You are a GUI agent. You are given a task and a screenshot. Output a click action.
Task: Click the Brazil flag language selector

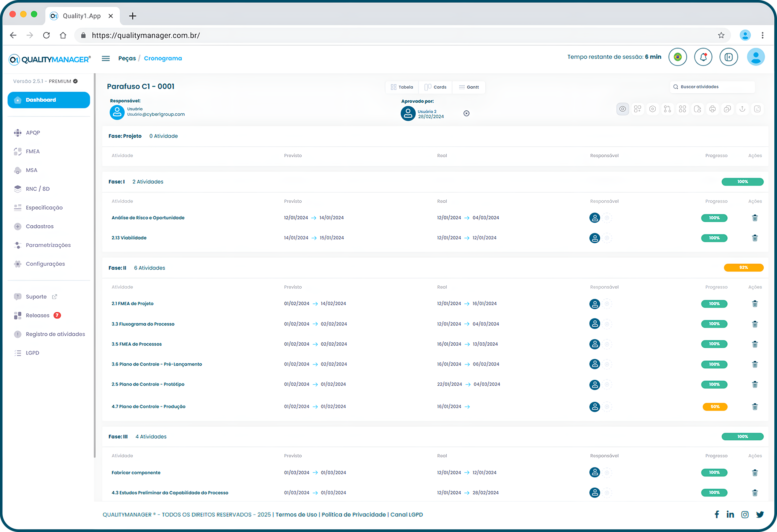pyautogui.click(x=678, y=57)
